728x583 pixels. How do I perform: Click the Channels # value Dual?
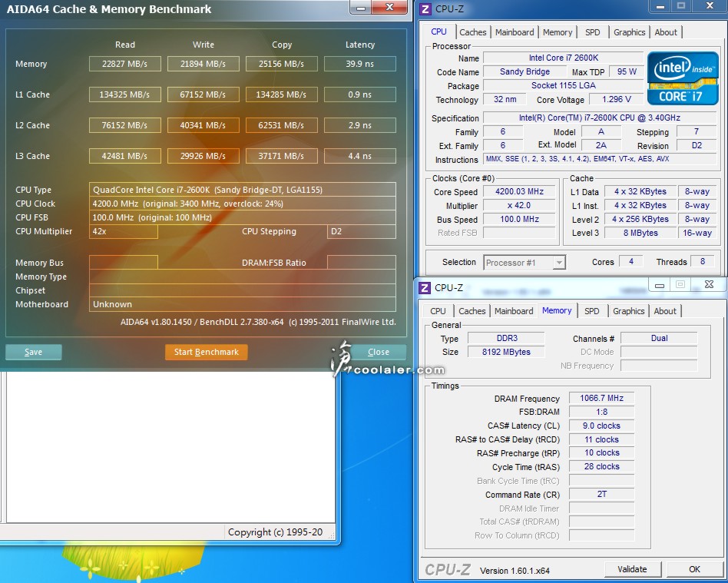pyautogui.click(x=659, y=338)
